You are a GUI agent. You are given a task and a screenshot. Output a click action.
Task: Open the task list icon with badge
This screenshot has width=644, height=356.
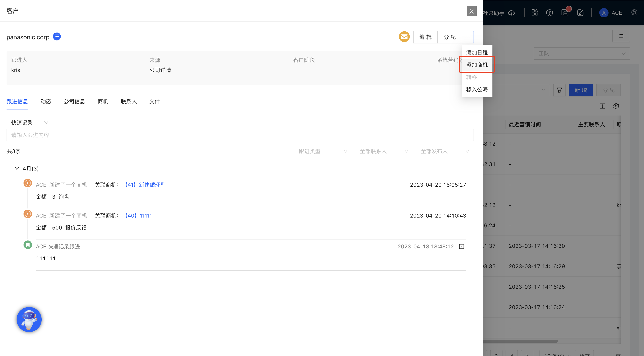click(565, 13)
